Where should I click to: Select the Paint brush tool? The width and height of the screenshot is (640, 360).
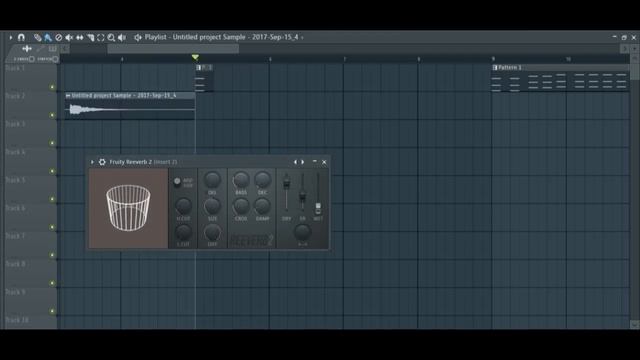[48, 38]
